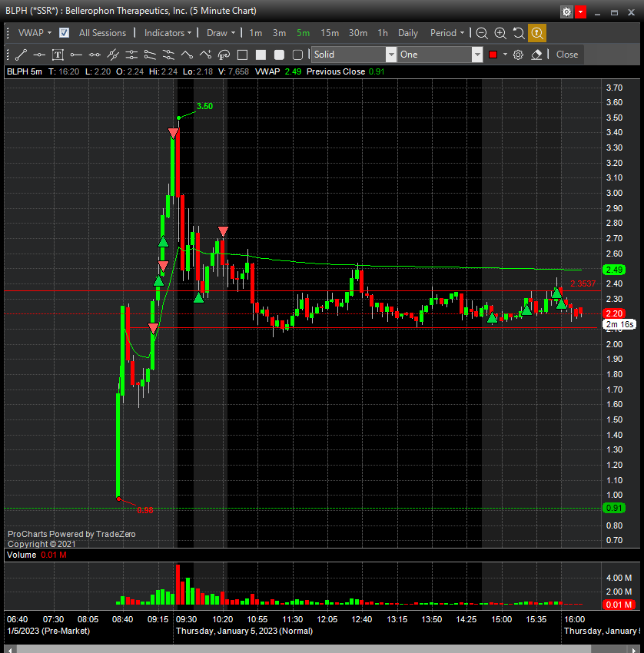Select the horizontal line with center point tool

pyautogui.click(x=39, y=55)
